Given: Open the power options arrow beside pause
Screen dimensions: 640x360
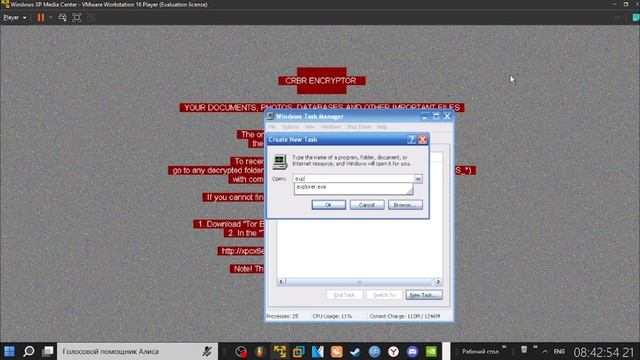Looking at the screenshot, I should coord(51,18).
